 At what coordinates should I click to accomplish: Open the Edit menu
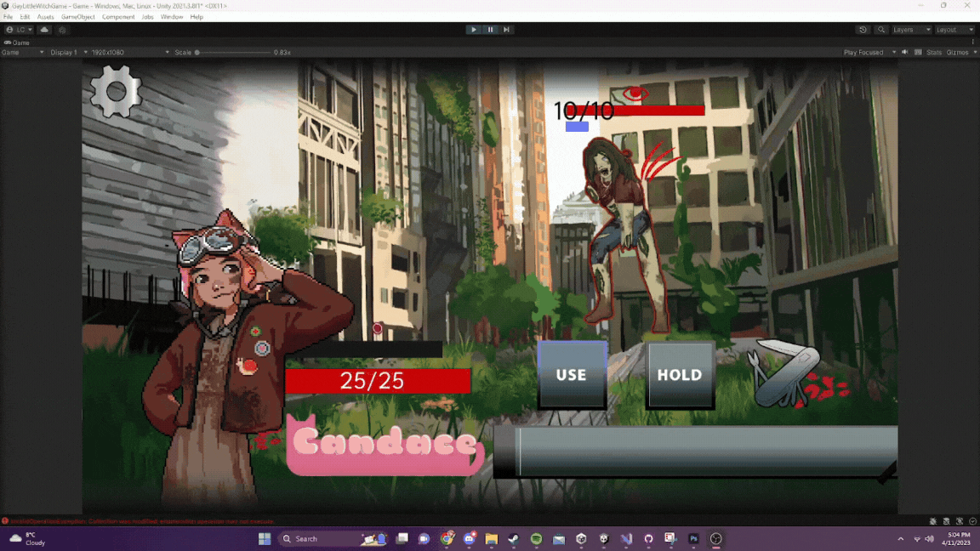(25, 17)
